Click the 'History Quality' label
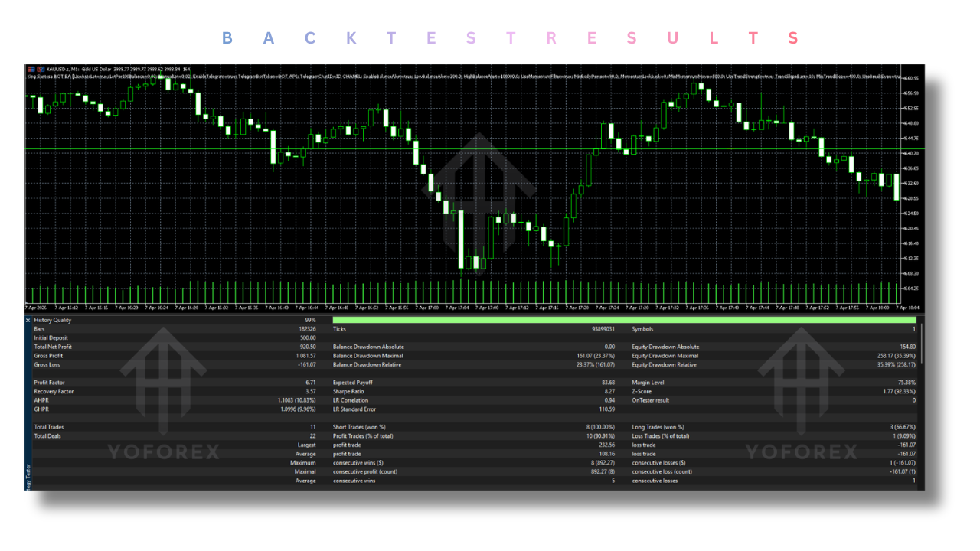The height and width of the screenshot is (551, 980). pos(51,320)
